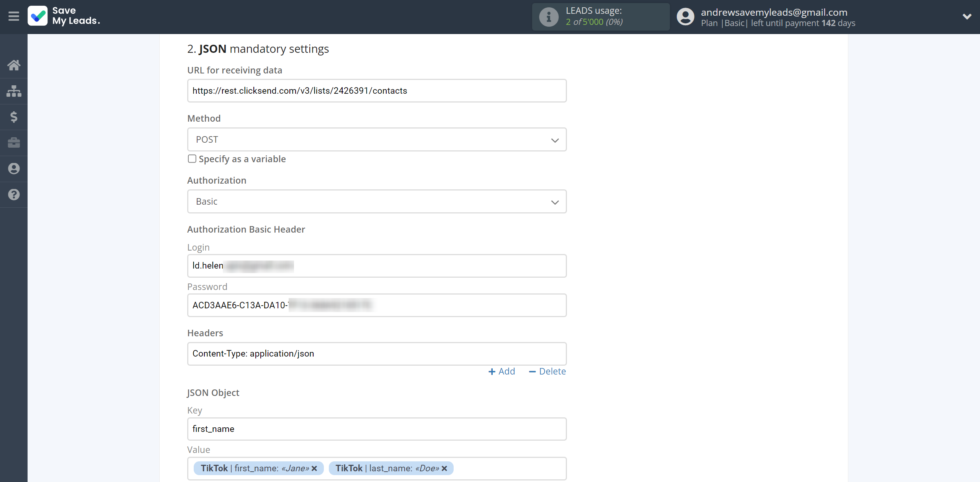The height and width of the screenshot is (482, 980).
Task: Focus the first_name Key field
Action: [x=377, y=429]
